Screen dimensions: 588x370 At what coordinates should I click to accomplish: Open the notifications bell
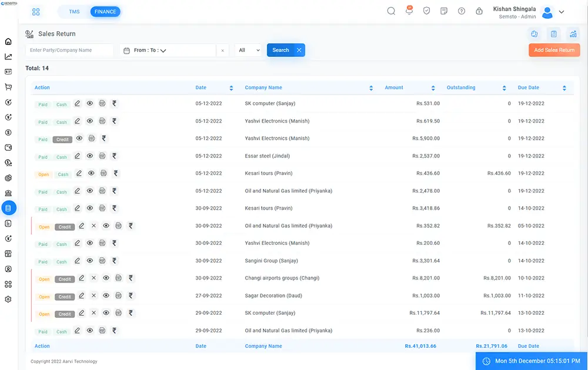click(x=409, y=11)
